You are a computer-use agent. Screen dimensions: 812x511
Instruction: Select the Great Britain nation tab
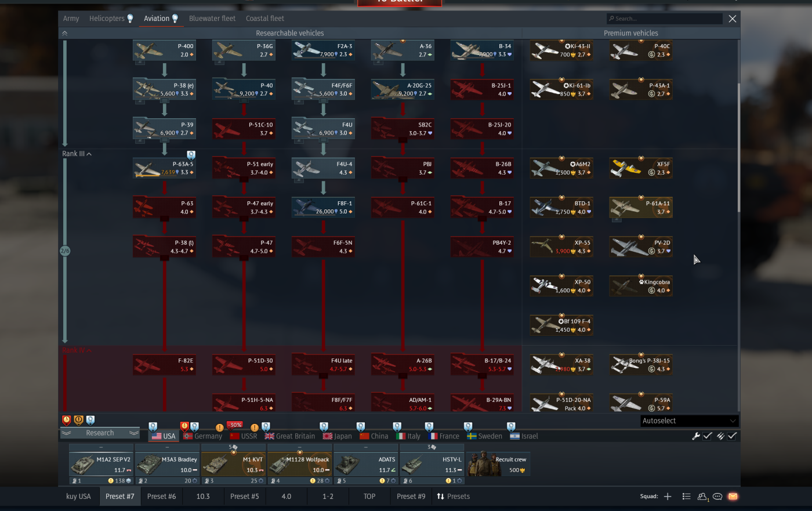(290, 436)
